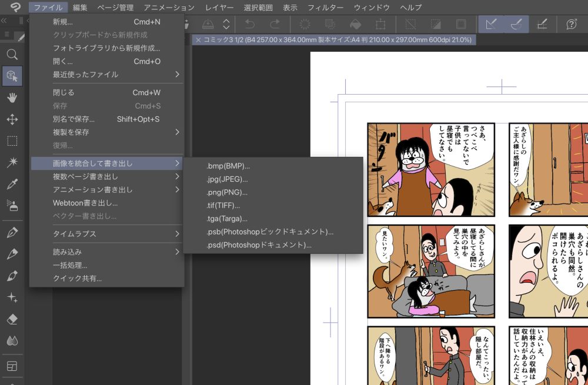Click 別名で保存... to save as
Screen dimensions: 588x385
74,119
